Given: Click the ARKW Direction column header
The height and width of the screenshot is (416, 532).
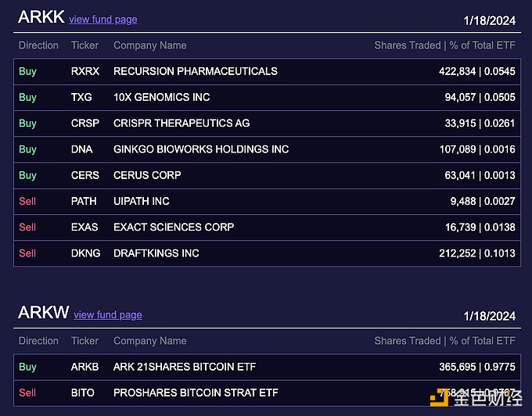Looking at the screenshot, I should 38,341.
